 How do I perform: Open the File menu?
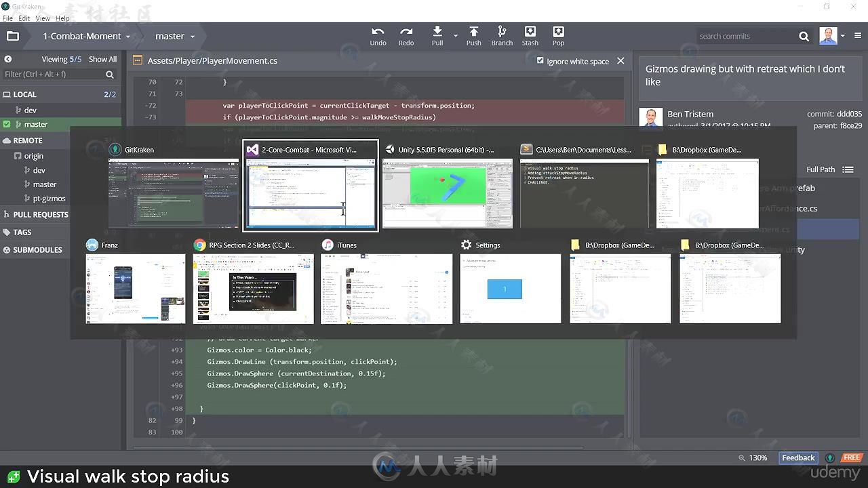[7, 18]
